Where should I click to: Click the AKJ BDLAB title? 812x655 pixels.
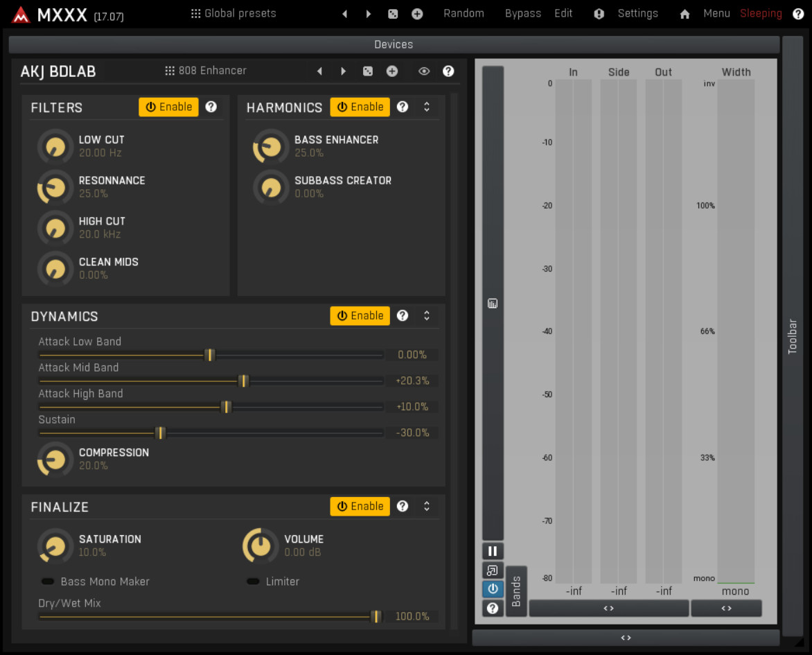pyautogui.click(x=58, y=71)
